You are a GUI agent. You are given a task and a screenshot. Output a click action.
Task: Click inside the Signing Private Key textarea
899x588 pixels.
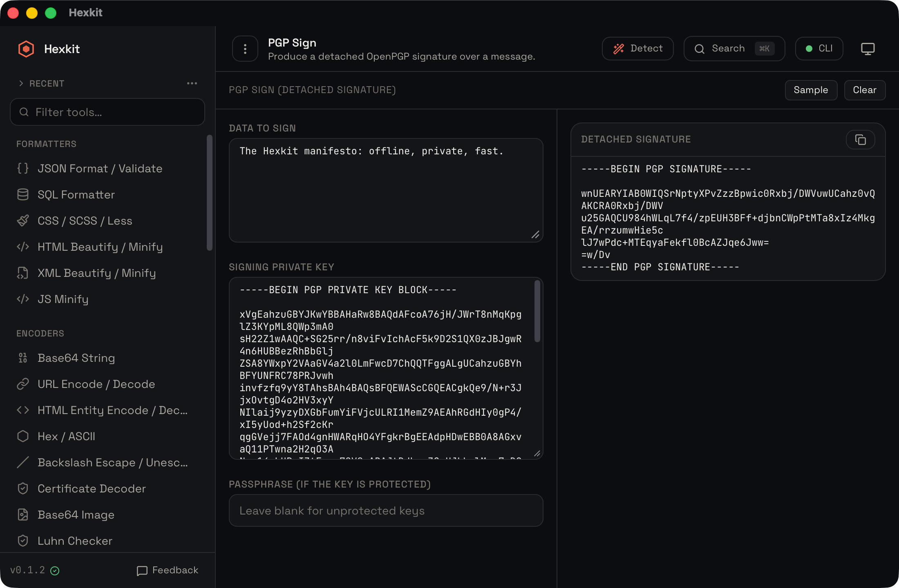(386, 368)
